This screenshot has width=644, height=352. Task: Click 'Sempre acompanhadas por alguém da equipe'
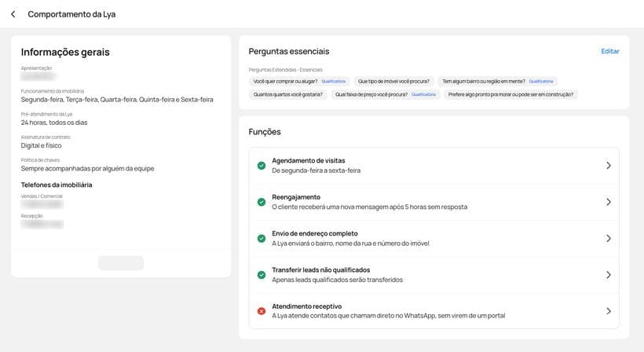87,168
